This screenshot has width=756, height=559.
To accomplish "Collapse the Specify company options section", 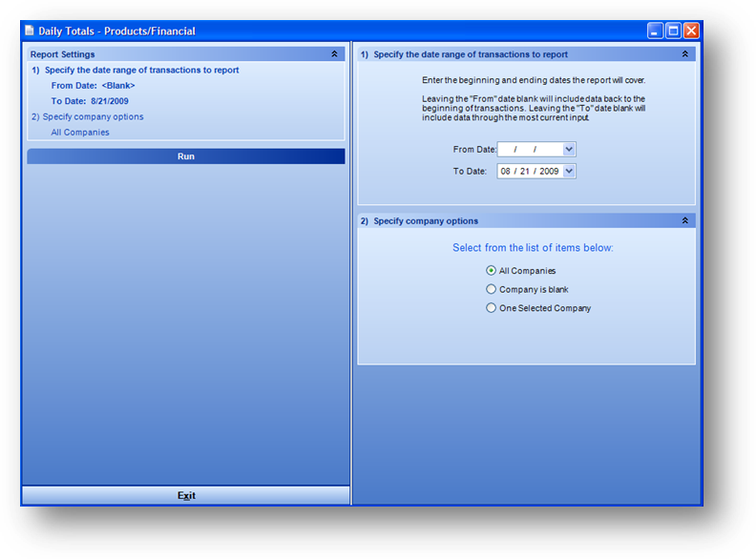I will pos(684,220).
